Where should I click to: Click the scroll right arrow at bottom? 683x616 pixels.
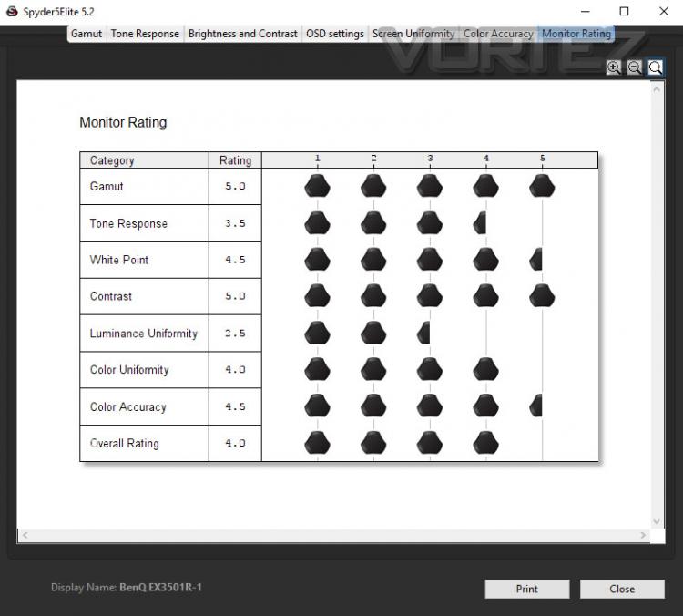point(643,535)
